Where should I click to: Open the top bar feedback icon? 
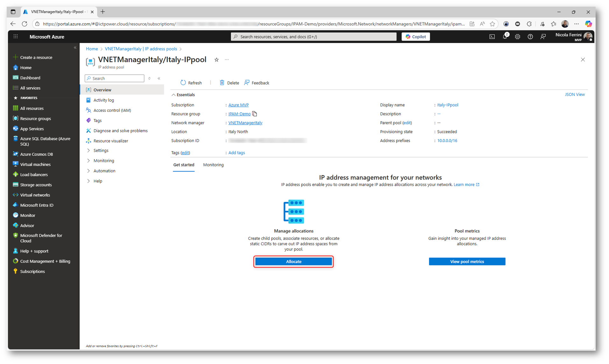[543, 37]
